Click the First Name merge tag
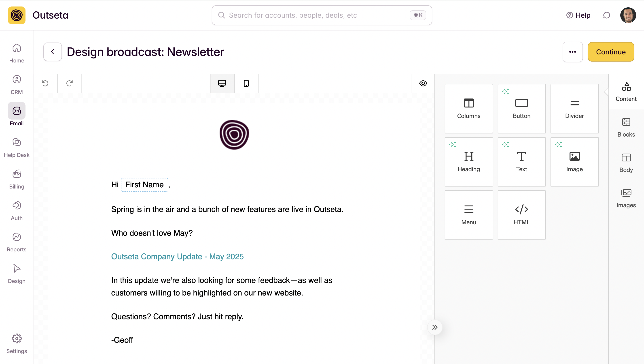 click(144, 185)
